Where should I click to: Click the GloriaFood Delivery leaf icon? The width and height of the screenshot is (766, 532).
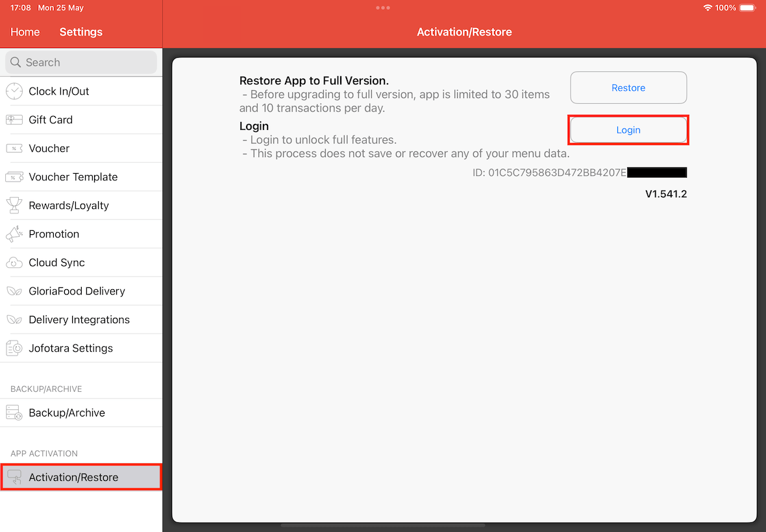click(14, 291)
